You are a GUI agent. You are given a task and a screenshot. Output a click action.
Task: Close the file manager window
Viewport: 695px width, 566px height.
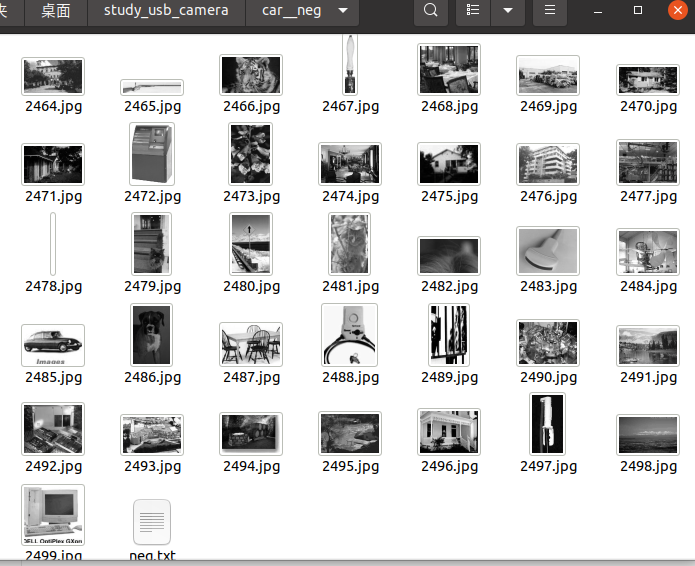pos(678,10)
